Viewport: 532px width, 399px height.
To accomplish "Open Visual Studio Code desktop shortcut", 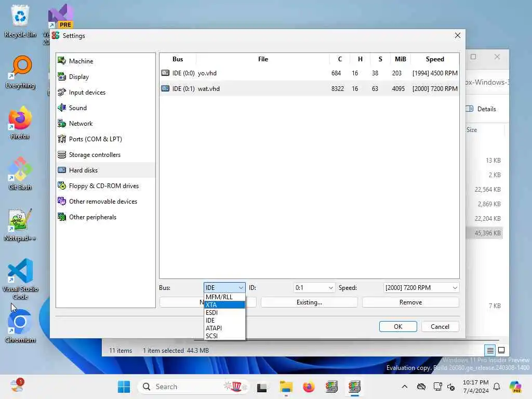I will click(20, 279).
